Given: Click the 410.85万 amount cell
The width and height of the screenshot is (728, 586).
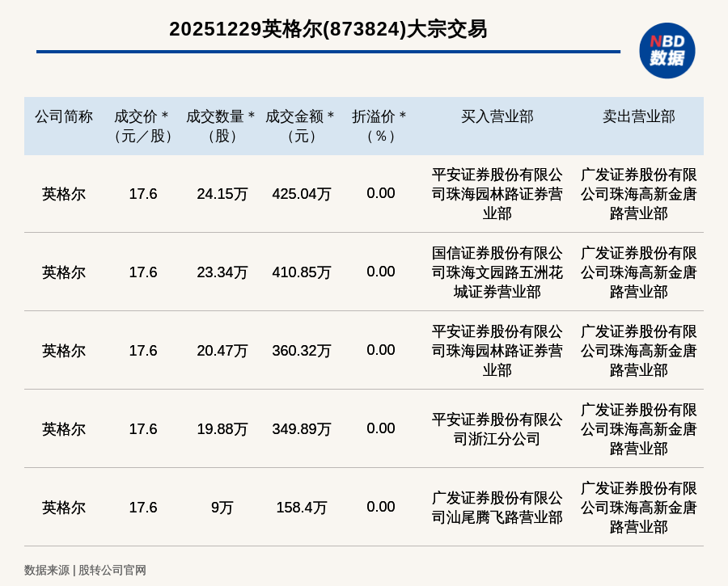Looking at the screenshot, I should coord(301,272).
